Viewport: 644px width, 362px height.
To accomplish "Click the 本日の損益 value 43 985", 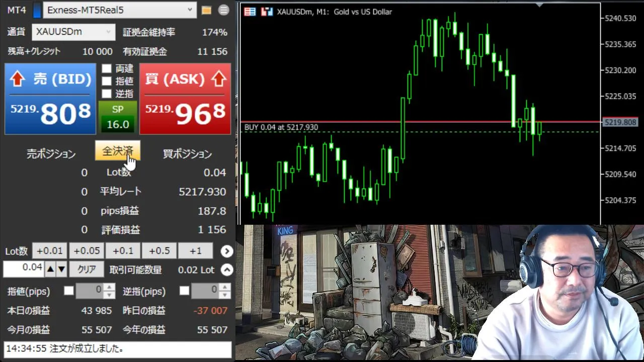I will coord(97,311).
